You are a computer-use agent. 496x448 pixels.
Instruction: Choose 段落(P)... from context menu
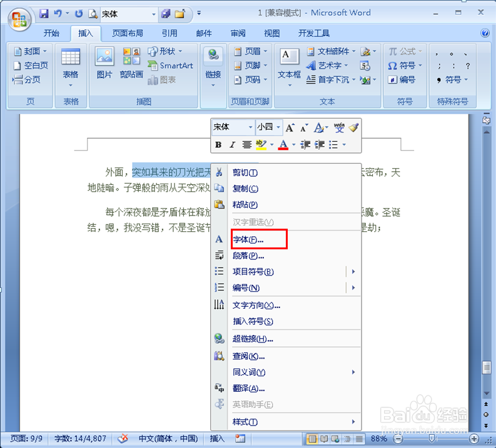tap(286, 256)
